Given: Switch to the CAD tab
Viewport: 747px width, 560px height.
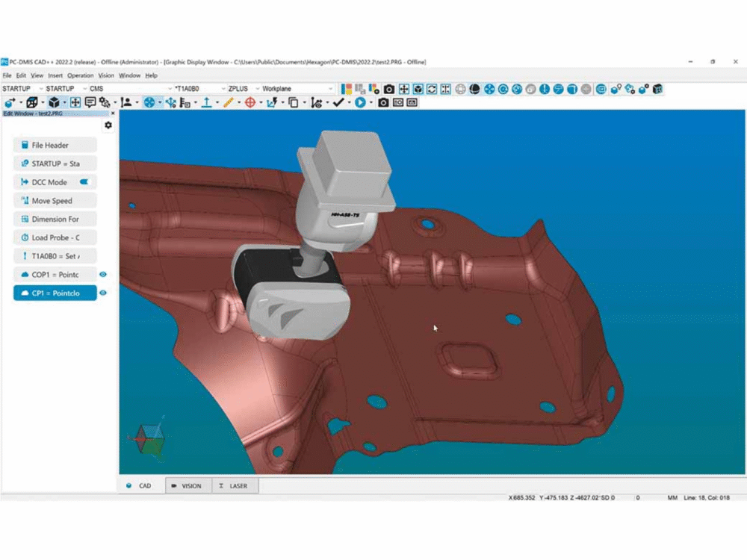Looking at the screenshot, I should pos(142,486).
